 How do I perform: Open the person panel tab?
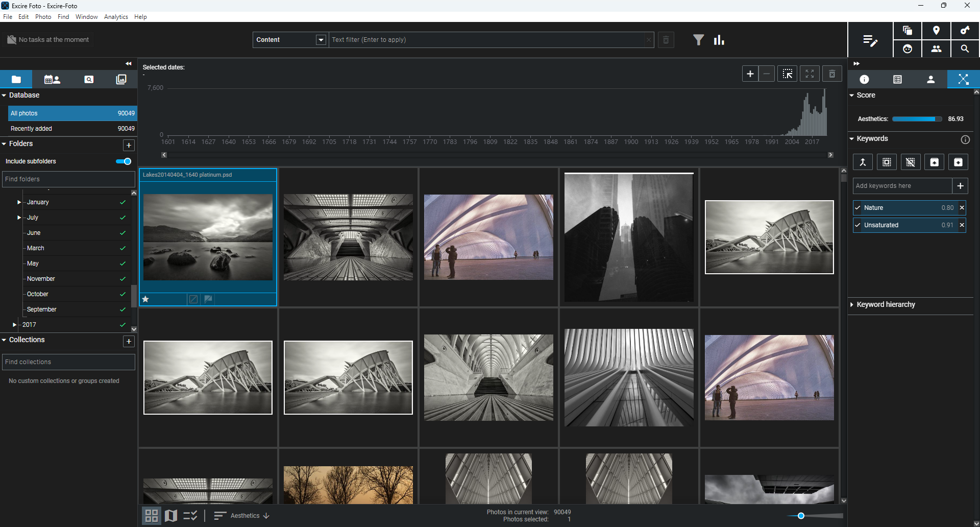pos(930,79)
